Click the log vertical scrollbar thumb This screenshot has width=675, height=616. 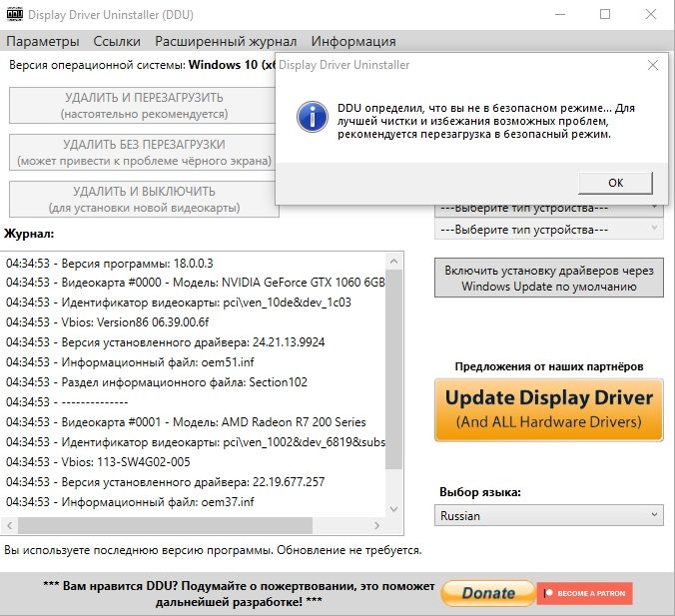pyautogui.click(x=393, y=369)
